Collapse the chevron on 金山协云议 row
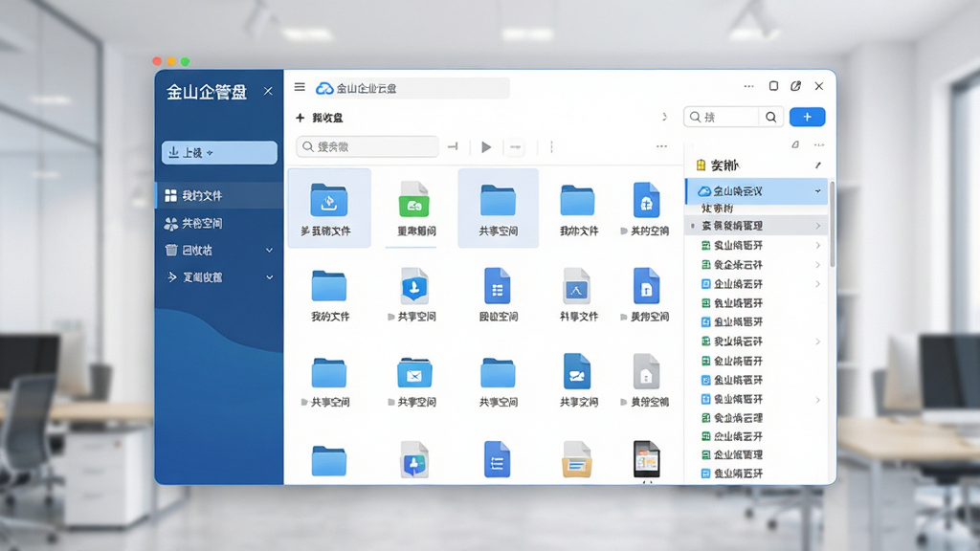The height and width of the screenshot is (551, 980). pyautogui.click(x=817, y=191)
